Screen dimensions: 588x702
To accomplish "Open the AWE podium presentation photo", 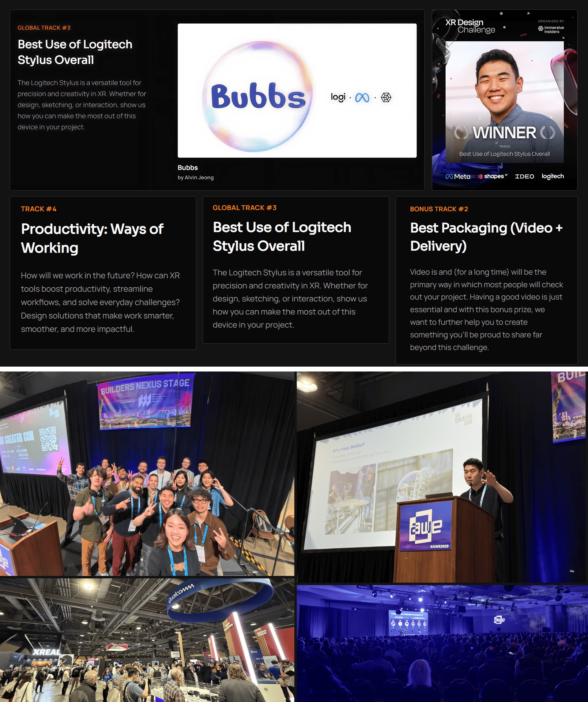I will 442,477.
